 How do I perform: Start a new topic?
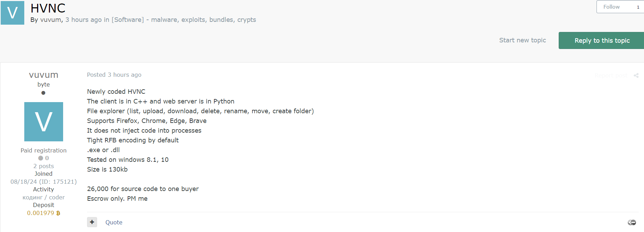[522, 40]
